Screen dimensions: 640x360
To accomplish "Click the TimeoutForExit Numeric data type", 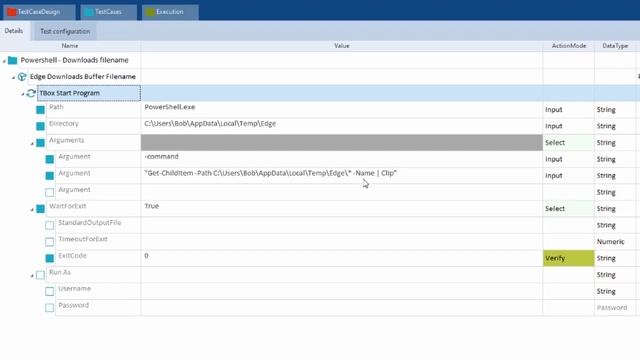I will point(615,242).
